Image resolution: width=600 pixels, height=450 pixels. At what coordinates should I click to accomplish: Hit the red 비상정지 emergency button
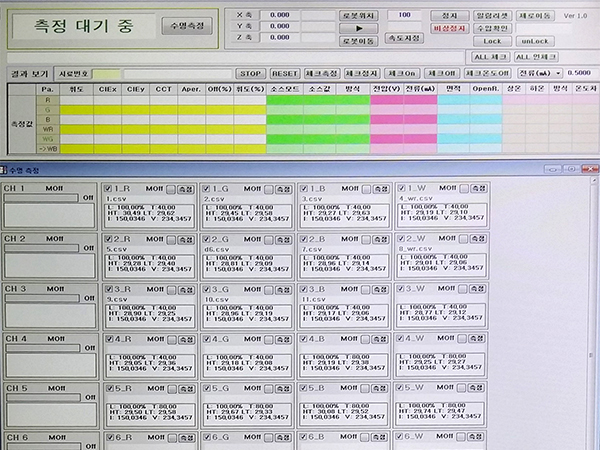click(x=450, y=28)
